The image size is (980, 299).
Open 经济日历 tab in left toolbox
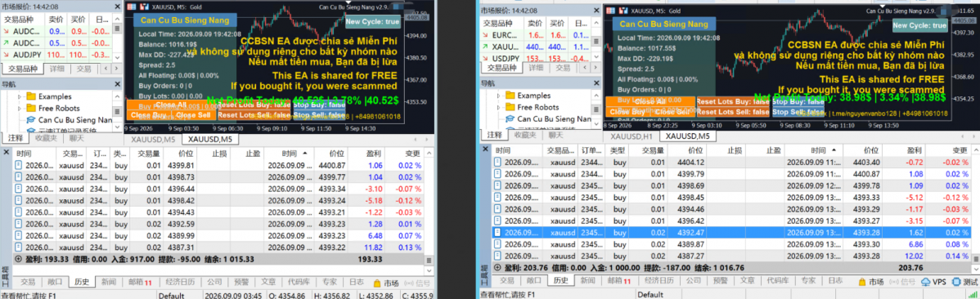(180, 282)
